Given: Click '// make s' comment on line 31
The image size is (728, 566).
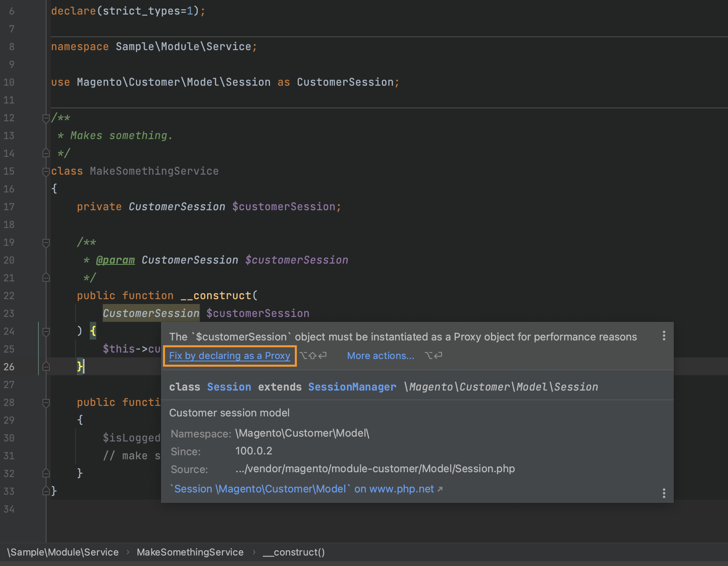Looking at the screenshot, I should [x=132, y=456].
